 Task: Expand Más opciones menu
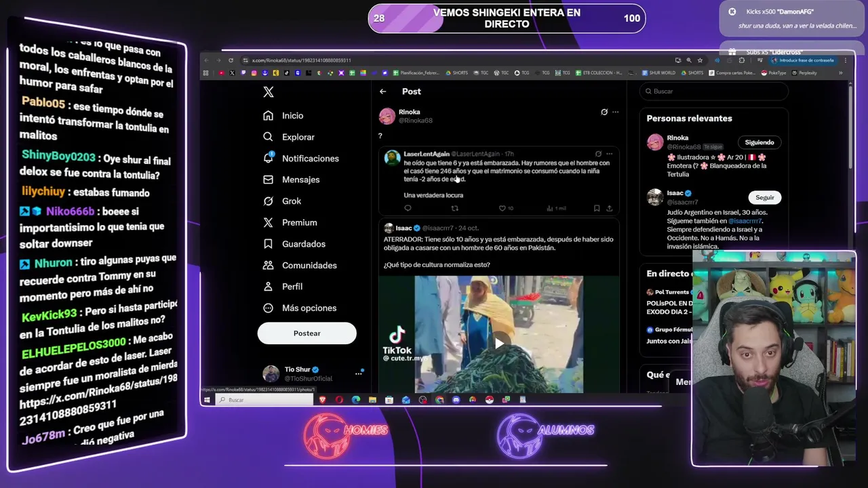click(x=300, y=308)
